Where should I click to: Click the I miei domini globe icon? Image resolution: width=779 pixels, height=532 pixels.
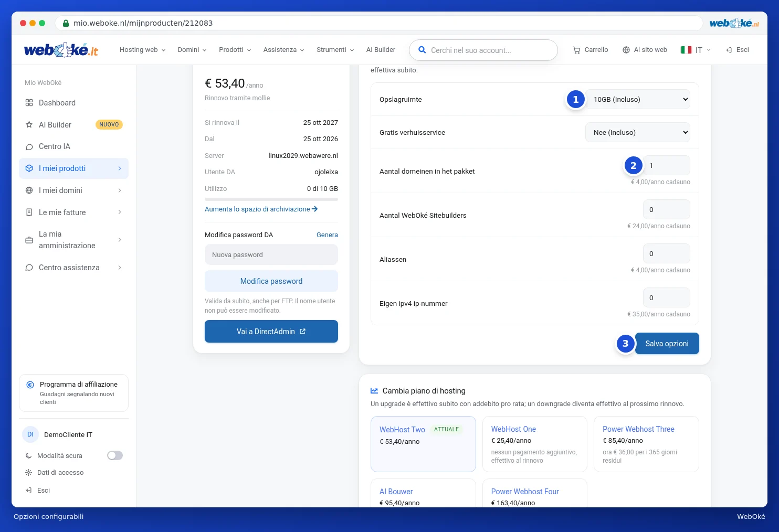29,190
